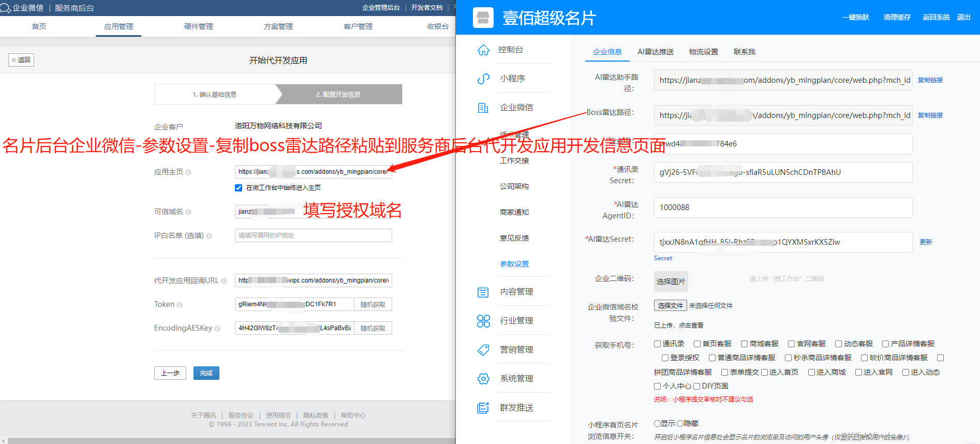Check the 通讯录 checkbox
980x444 pixels.
click(657, 344)
